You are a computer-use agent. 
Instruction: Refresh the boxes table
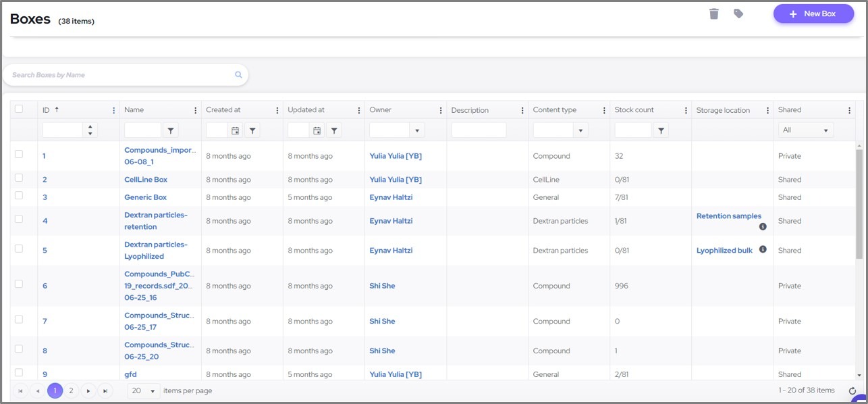pyautogui.click(x=852, y=391)
